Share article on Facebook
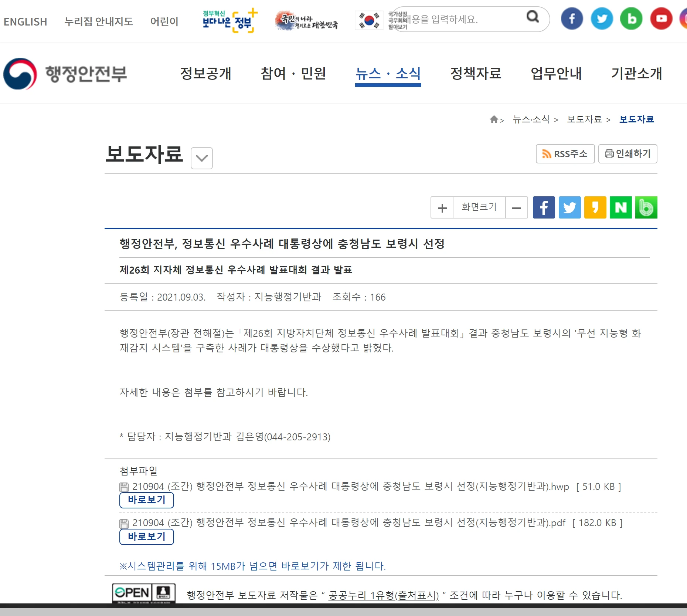The width and height of the screenshot is (687, 616). coord(544,207)
